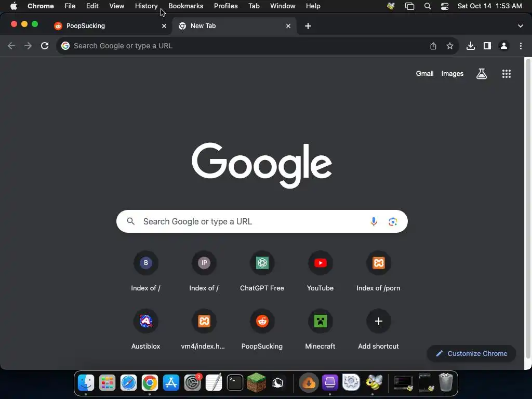Open the Chrome downloads icon

(471, 46)
